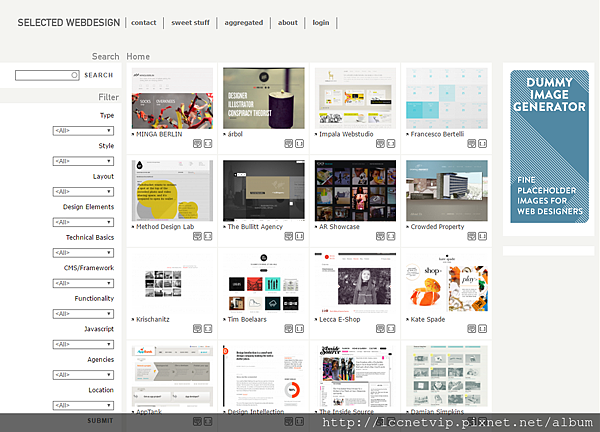
Task: Expand the Layout filter dropdown
Action: click(x=83, y=192)
